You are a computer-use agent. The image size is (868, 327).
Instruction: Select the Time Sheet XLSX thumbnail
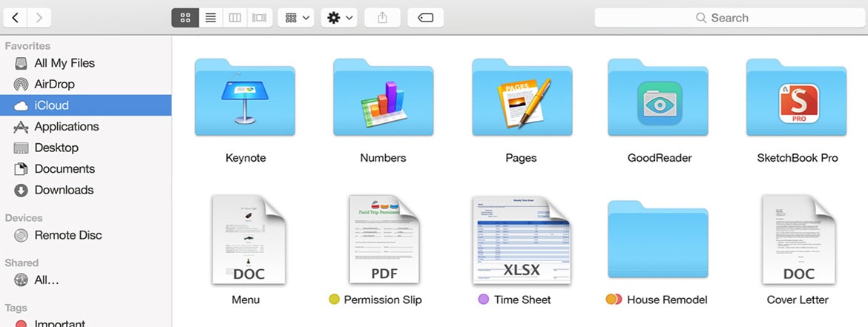(x=522, y=240)
